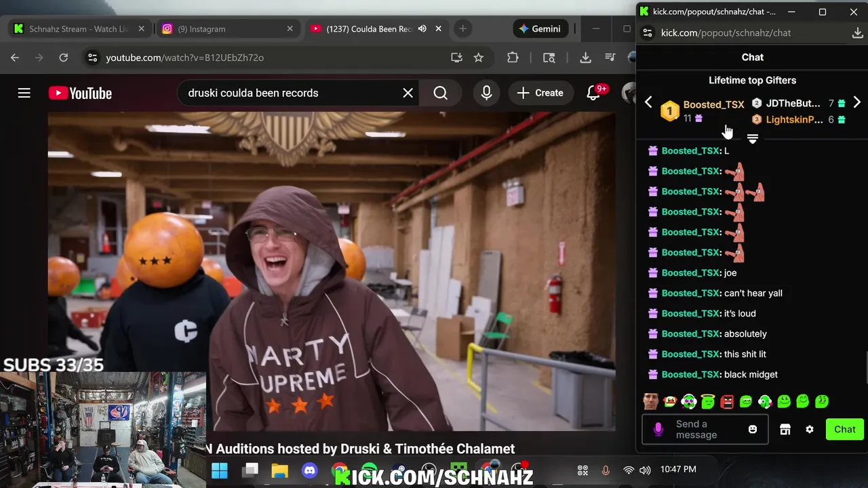Click the "it's loud" chat message
868x488 pixels.
(740, 313)
